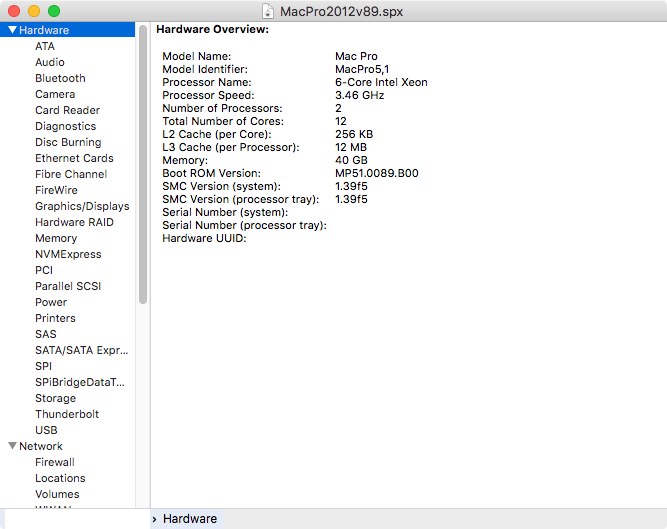
Task: Open Parallel SCSI entry
Action: tap(68, 286)
